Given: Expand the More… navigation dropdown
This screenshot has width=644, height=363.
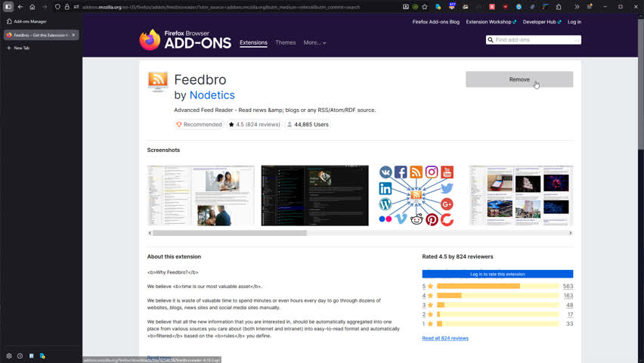Looking at the screenshot, I should pos(314,42).
